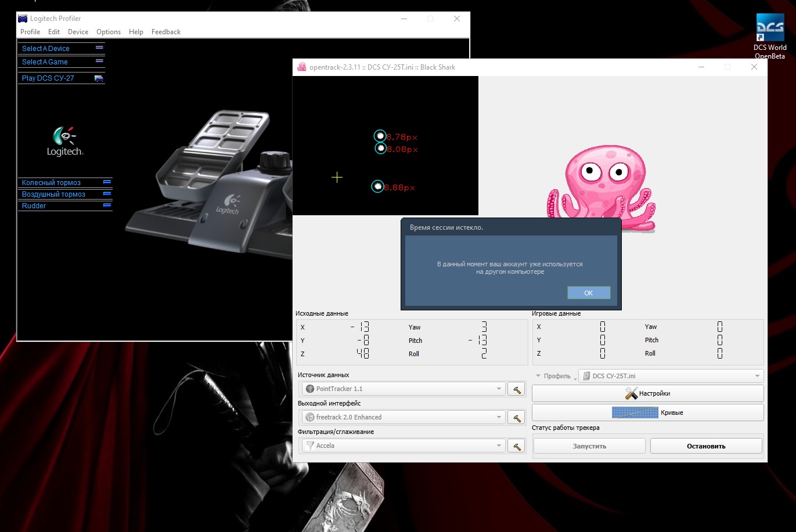Click Select A Game in Logitech Profiler
Image resolution: width=796 pixels, height=532 pixels.
pos(45,61)
